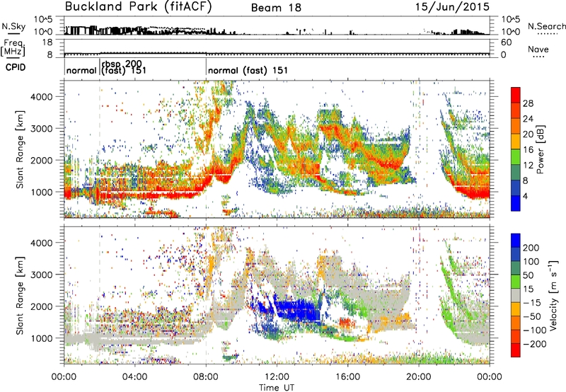Click the red bottom segment of Velocity colorbar

pyautogui.click(x=516, y=350)
